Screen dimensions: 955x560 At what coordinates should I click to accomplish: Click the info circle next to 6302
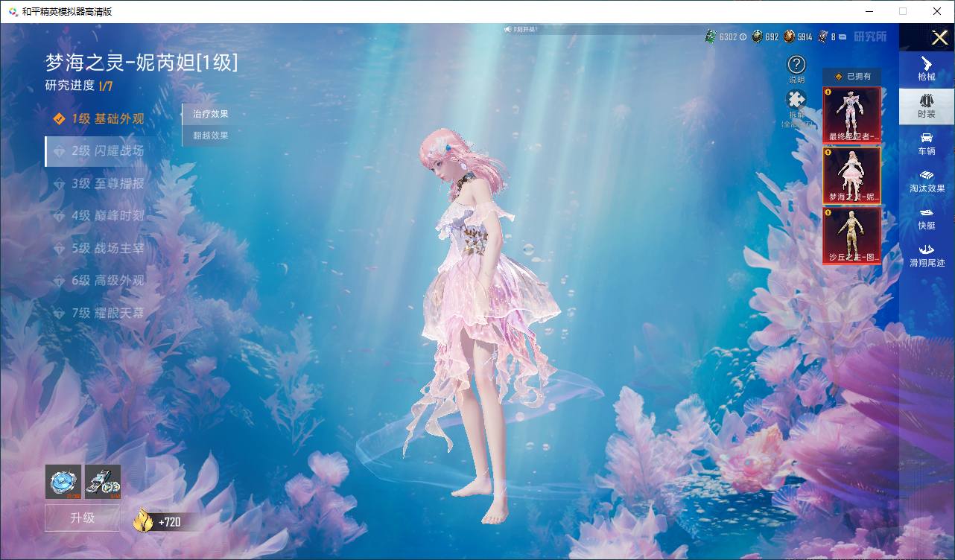tap(743, 36)
